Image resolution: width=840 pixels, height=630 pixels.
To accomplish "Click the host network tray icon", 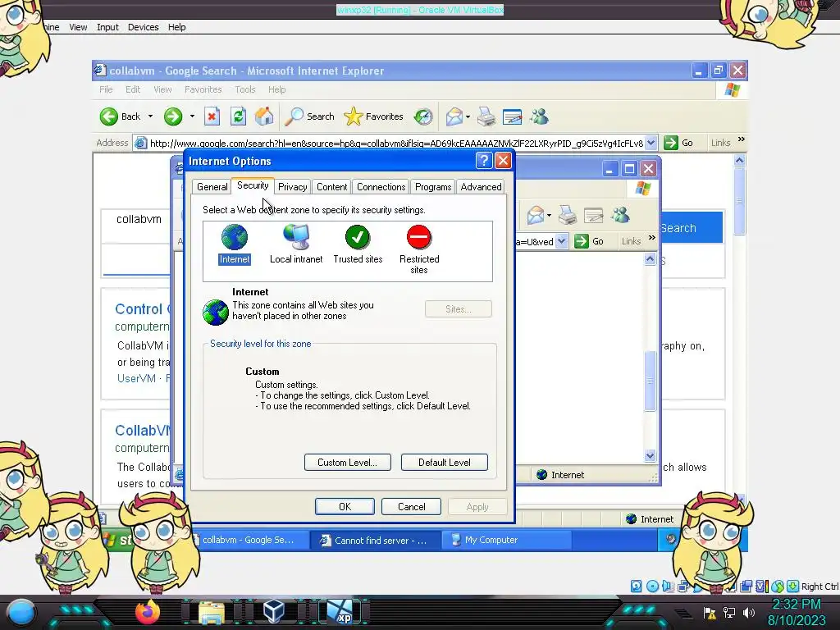I will click(729, 612).
